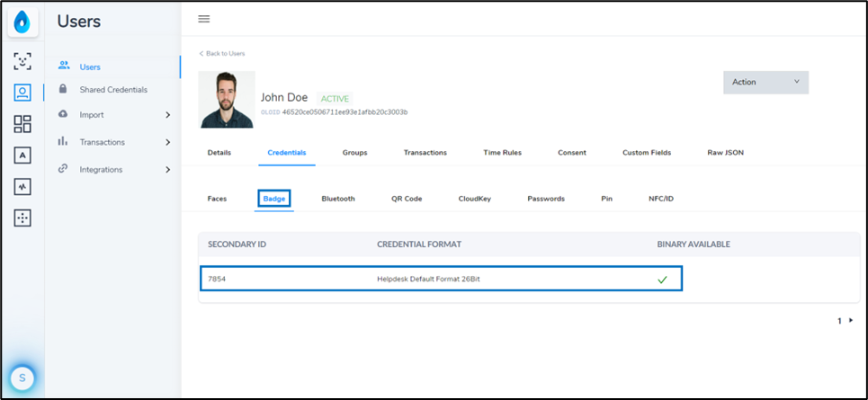The height and width of the screenshot is (400, 868).
Task: Click the cloud upload icon beside Import
Action: click(63, 114)
